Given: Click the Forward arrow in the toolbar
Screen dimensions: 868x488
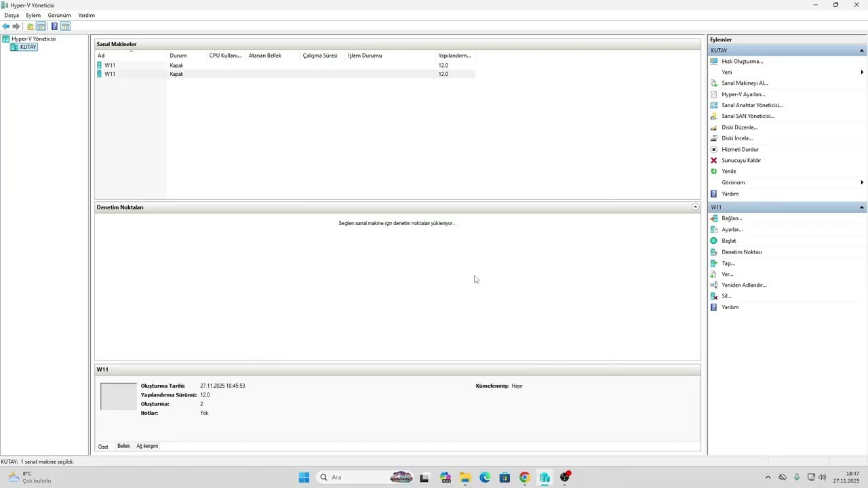Looking at the screenshot, I should (x=16, y=26).
